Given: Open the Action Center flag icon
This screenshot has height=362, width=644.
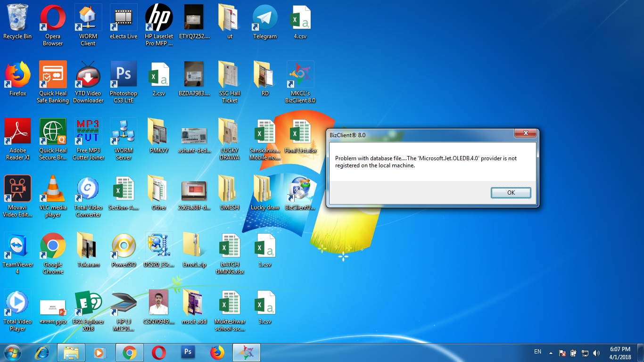Looking at the screenshot, I should pos(562,353).
